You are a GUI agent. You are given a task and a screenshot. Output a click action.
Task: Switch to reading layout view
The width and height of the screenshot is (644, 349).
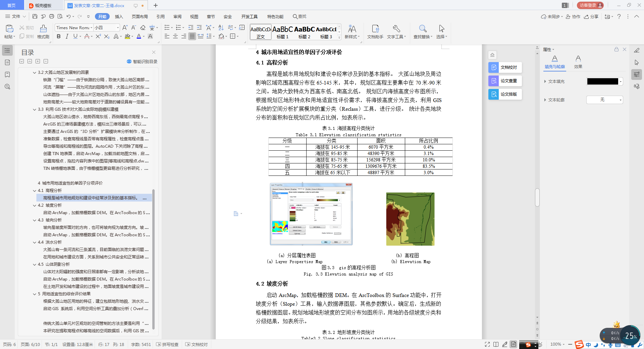pyautogui.click(x=496, y=344)
